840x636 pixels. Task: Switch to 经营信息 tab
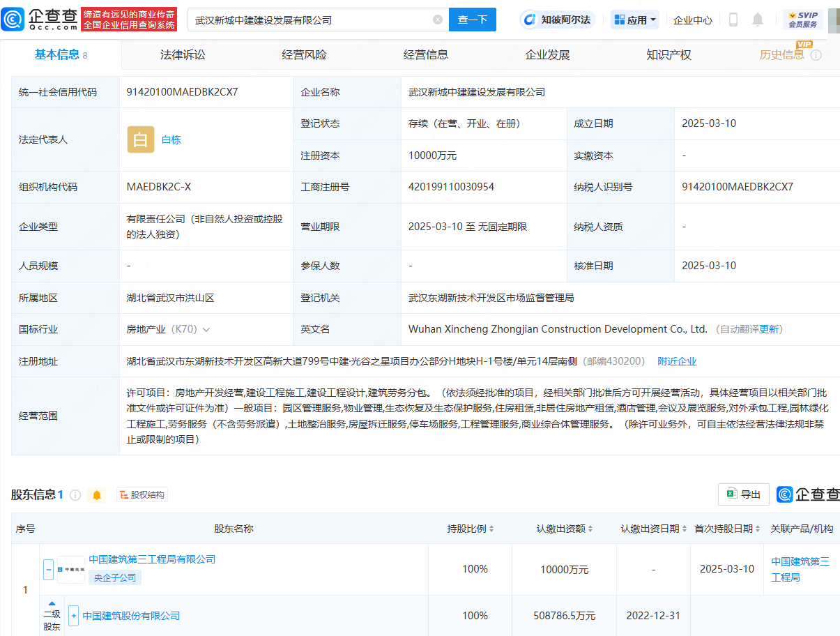coord(426,54)
